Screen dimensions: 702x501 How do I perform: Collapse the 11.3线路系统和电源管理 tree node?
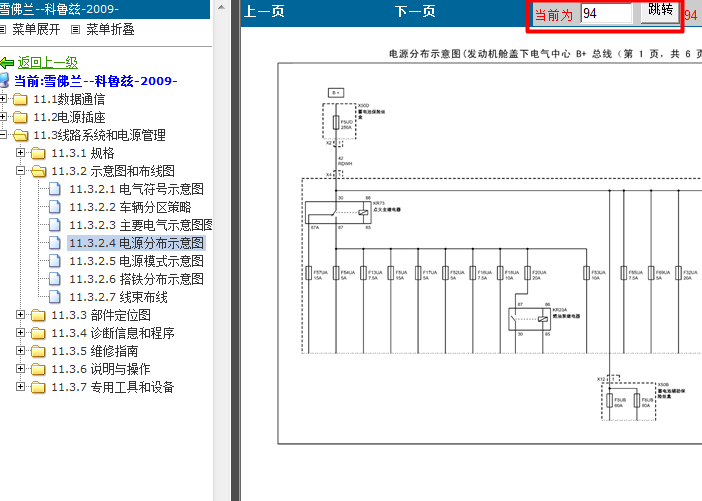[3, 134]
